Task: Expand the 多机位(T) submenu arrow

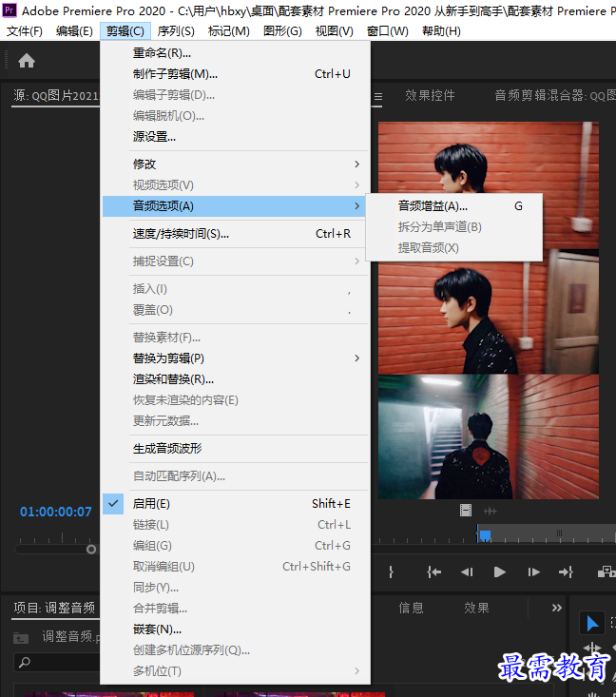Action: click(x=356, y=670)
